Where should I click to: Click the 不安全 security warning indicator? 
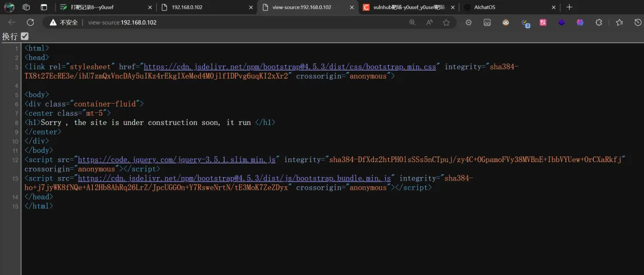[x=63, y=22]
